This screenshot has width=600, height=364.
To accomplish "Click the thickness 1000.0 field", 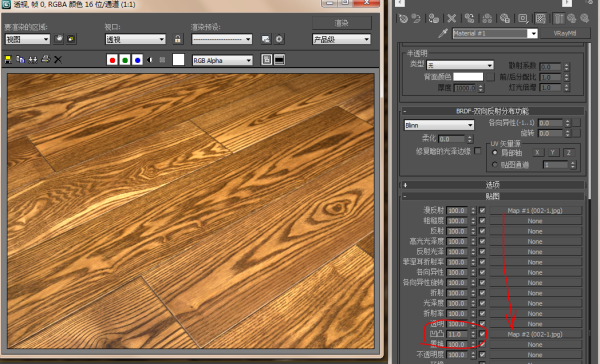I will pos(465,88).
